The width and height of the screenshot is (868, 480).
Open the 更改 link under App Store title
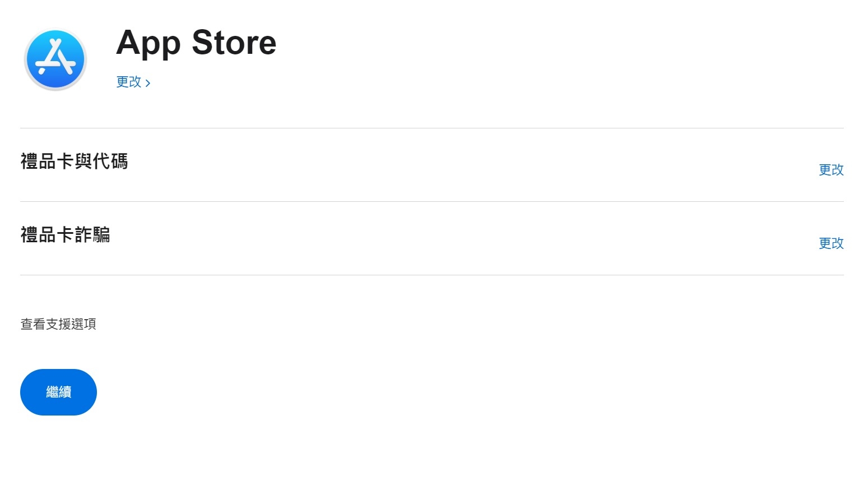point(129,82)
